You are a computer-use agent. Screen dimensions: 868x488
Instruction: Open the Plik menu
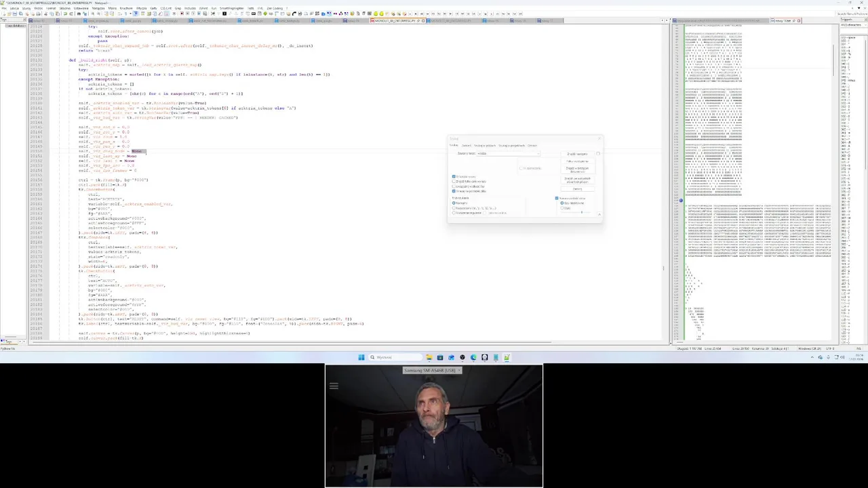[4, 7]
